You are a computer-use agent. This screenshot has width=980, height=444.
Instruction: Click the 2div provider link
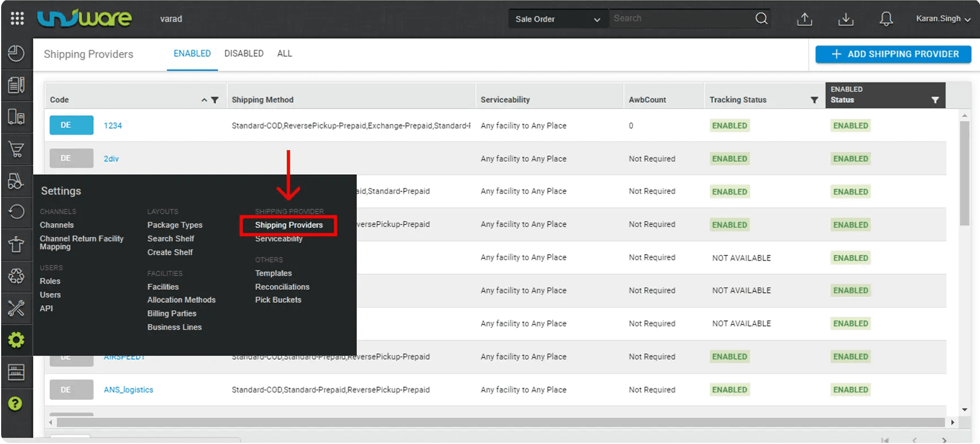[x=111, y=158]
